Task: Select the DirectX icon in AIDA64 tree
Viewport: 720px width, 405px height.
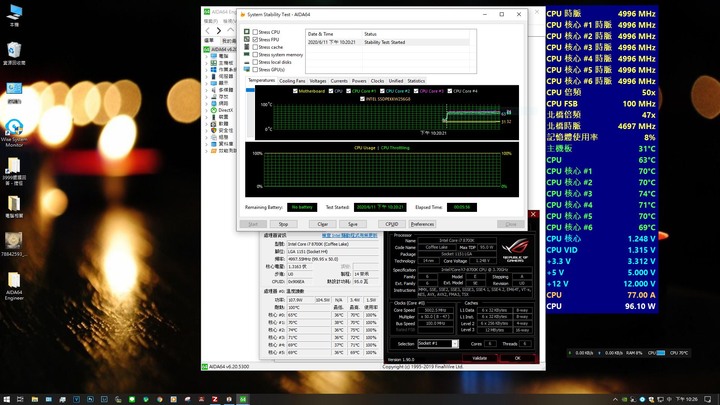Action: click(x=214, y=110)
